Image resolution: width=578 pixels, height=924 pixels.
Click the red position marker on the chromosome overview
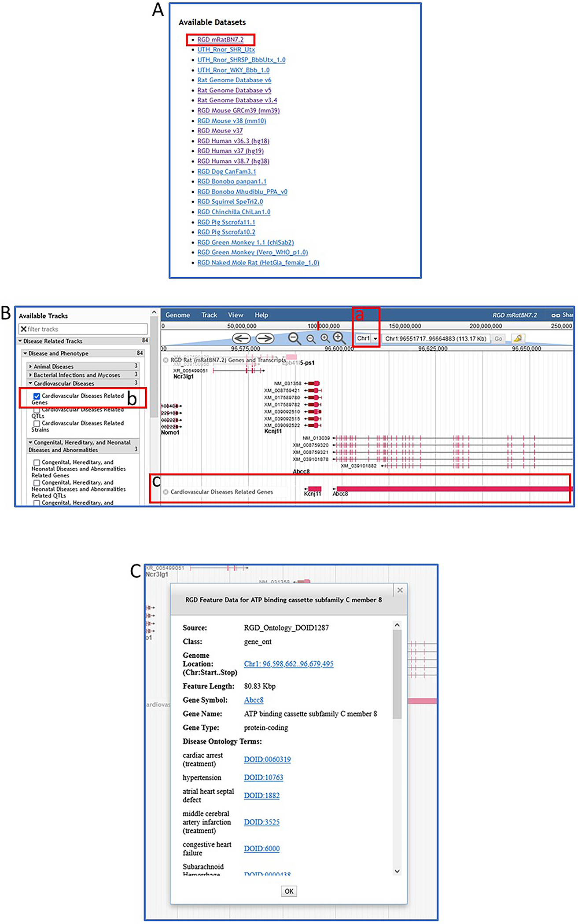click(x=318, y=326)
